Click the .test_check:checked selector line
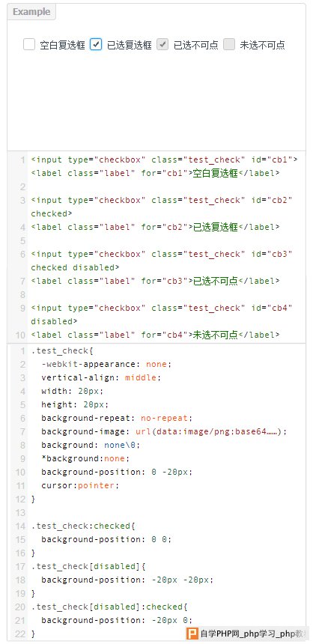 83,526
